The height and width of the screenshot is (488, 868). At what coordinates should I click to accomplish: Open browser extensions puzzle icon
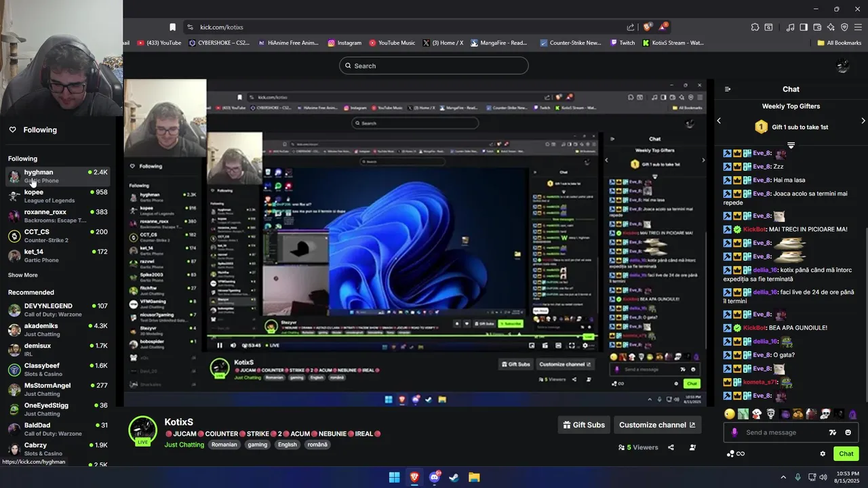click(x=755, y=27)
